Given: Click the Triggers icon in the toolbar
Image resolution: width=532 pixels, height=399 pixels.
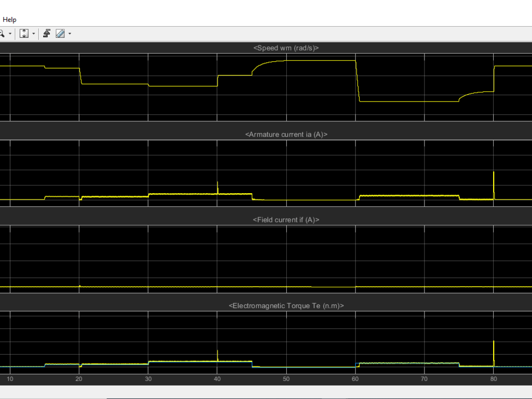Looking at the screenshot, I should tap(47, 33).
